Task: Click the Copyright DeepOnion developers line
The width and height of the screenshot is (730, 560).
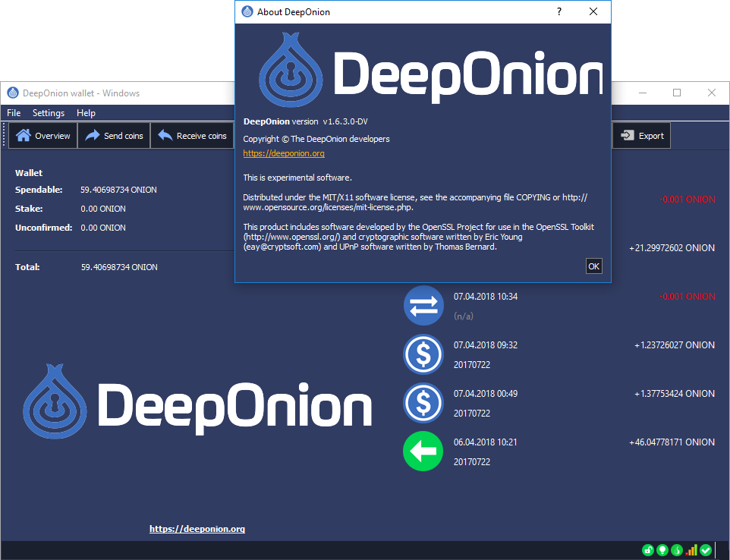Action: click(x=316, y=139)
